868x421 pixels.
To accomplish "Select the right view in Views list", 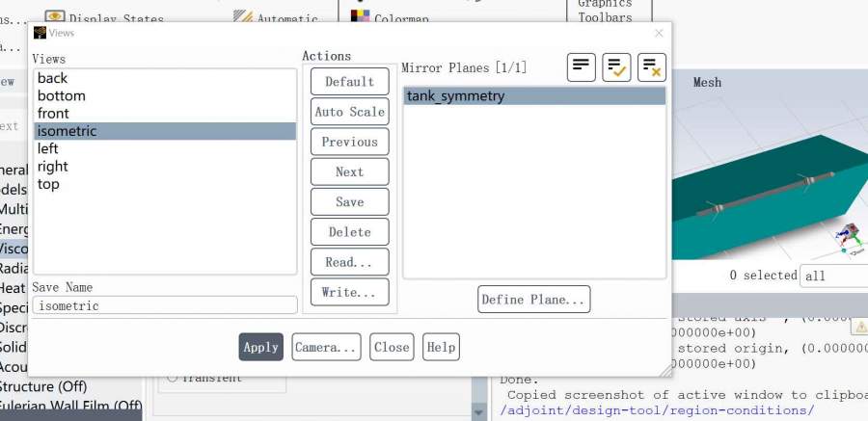I will tap(164, 167).
